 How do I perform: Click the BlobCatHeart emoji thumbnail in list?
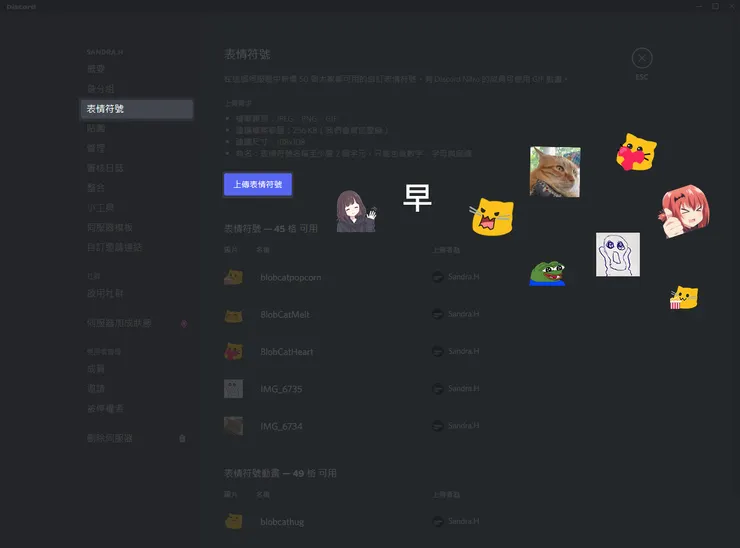point(233,352)
